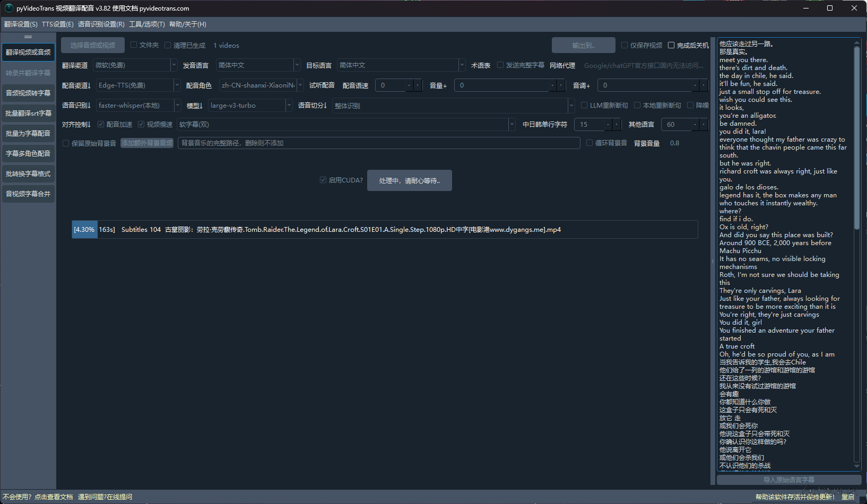Click the 选择音频或视频 button
Screen dimensions: 867x504
tap(93, 45)
